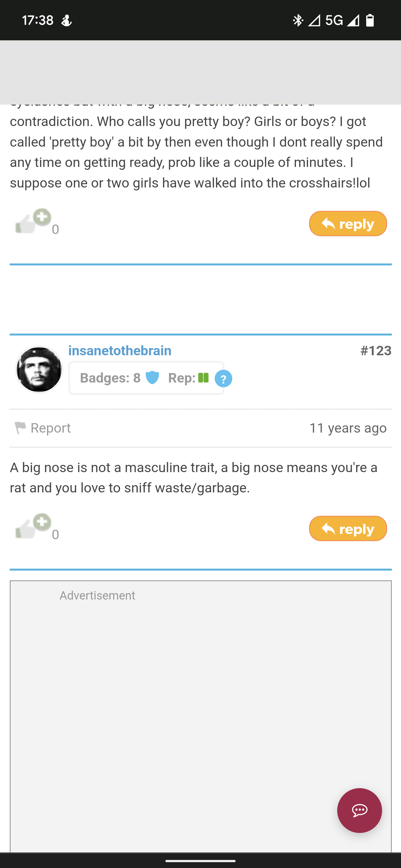The image size is (401, 868).
Task: Tap the Advertisement placeholder area
Action: pyautogui.click(x=201, y=716)
